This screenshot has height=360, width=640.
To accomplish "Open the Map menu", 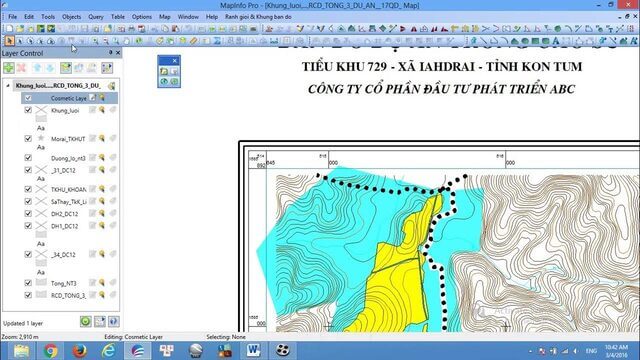I will coord(164,17).
